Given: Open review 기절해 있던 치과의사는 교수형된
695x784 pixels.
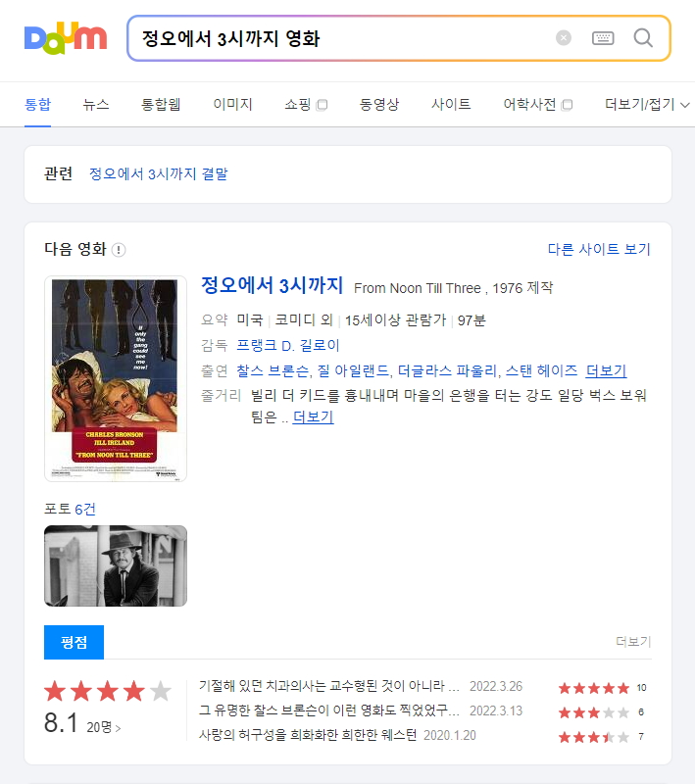Looking at the screenshot, I should 329,686.
